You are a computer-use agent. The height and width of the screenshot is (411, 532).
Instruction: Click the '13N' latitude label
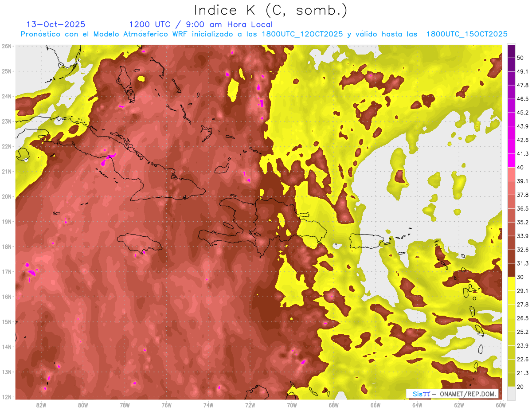click(x=7, y=372)
